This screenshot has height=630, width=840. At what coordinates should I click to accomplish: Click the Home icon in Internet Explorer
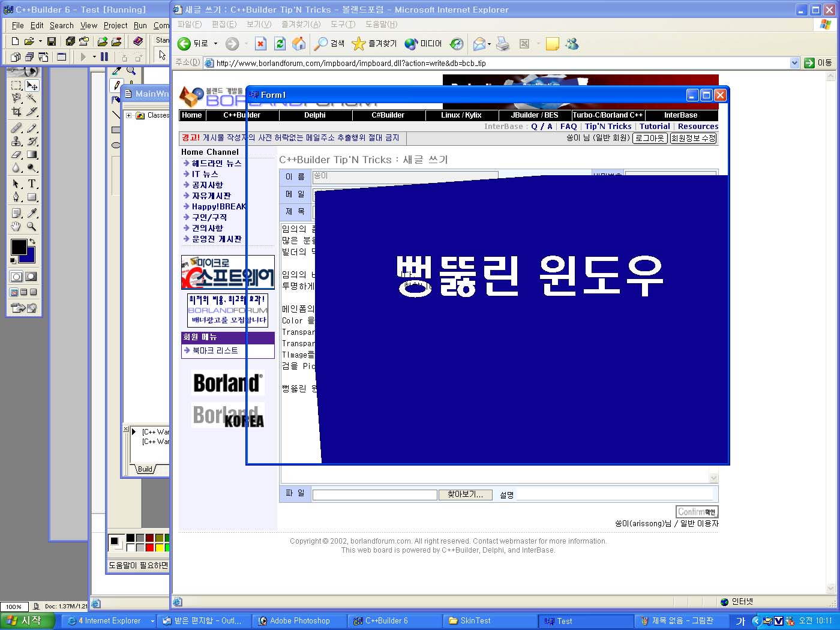pos(298,44)
